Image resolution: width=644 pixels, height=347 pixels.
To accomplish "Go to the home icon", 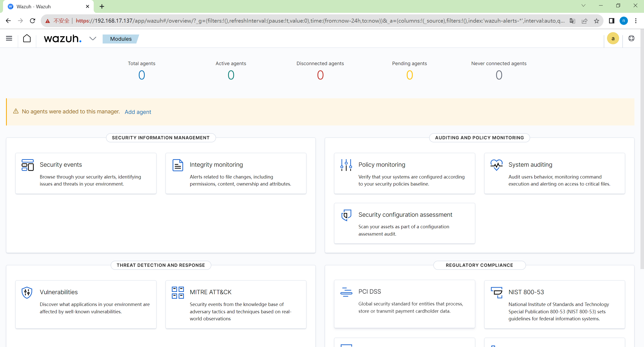I will coord(27,38).
